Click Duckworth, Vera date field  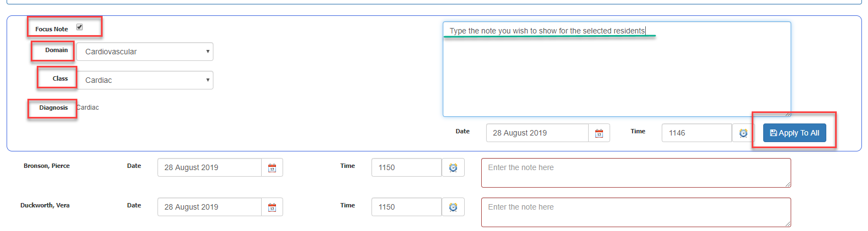(209, 207)
